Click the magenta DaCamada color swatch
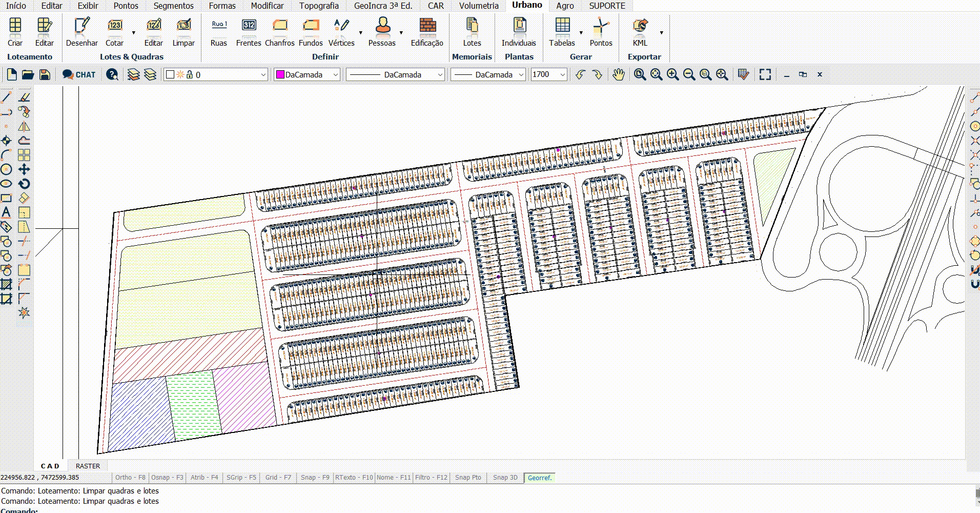Screen dimensions: 980x513 point(280,75)
